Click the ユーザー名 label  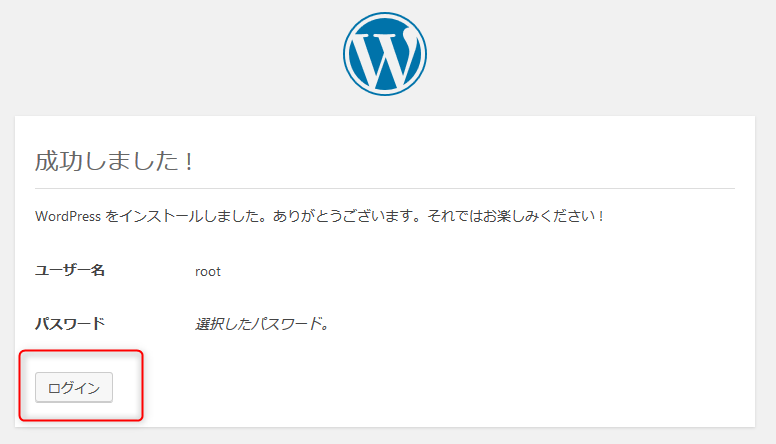(70, 270)
